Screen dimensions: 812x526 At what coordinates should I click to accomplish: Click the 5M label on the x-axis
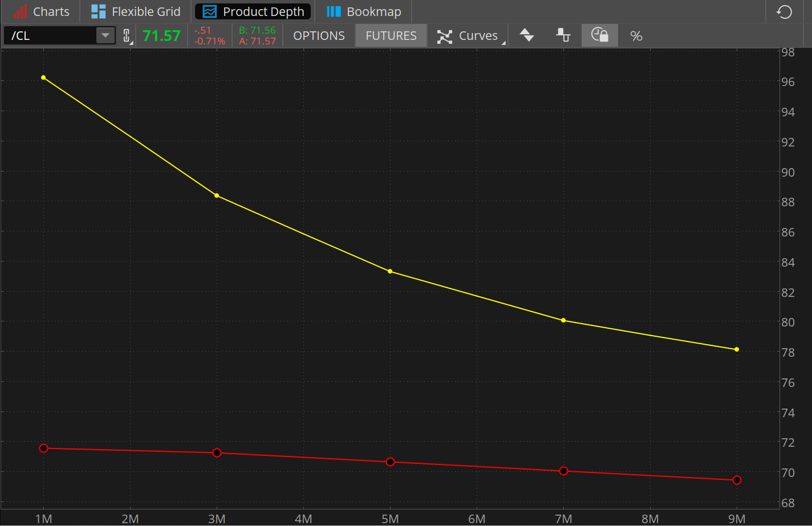click(390, 519)
